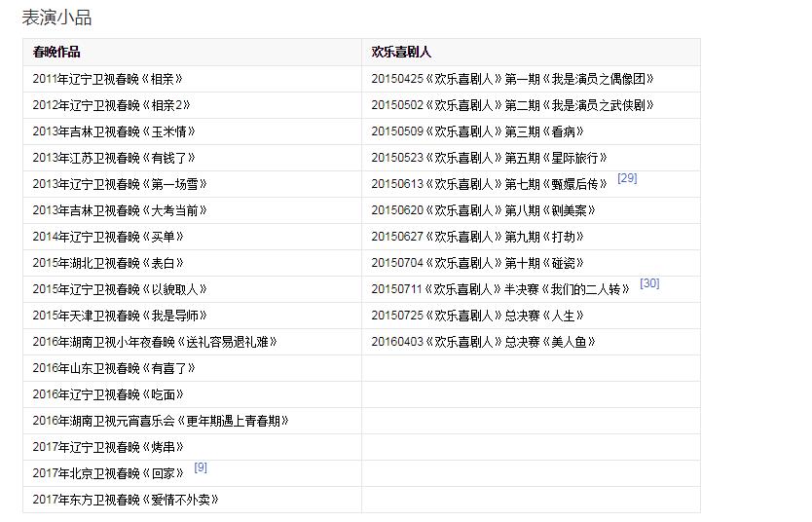
Task: Click the 20150725 总决赛《人生》 entry
Action: click(477, 316)
